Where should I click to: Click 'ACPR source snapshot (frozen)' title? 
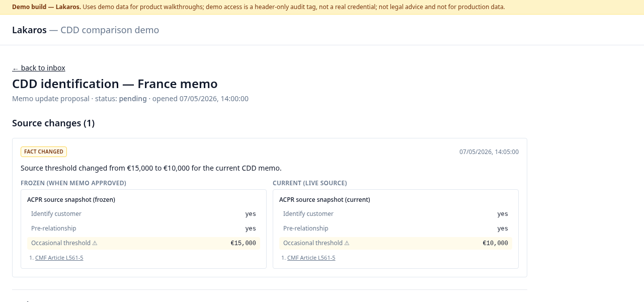pyautogui.click(x=71, y=200)
